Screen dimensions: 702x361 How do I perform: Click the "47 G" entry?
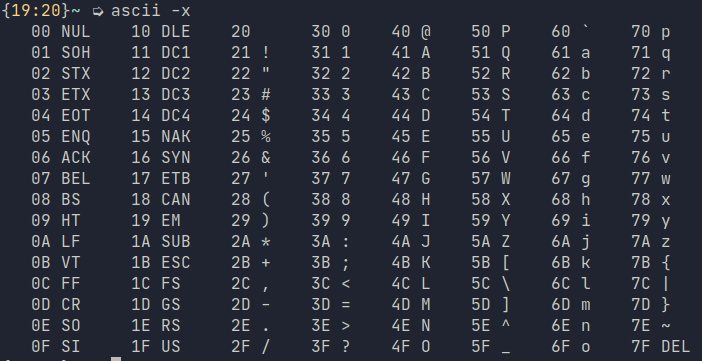tap(411, 179)
